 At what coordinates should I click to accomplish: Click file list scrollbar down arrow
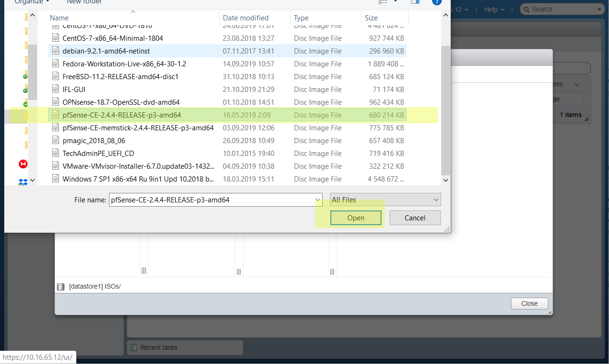[x=445, y=180]
